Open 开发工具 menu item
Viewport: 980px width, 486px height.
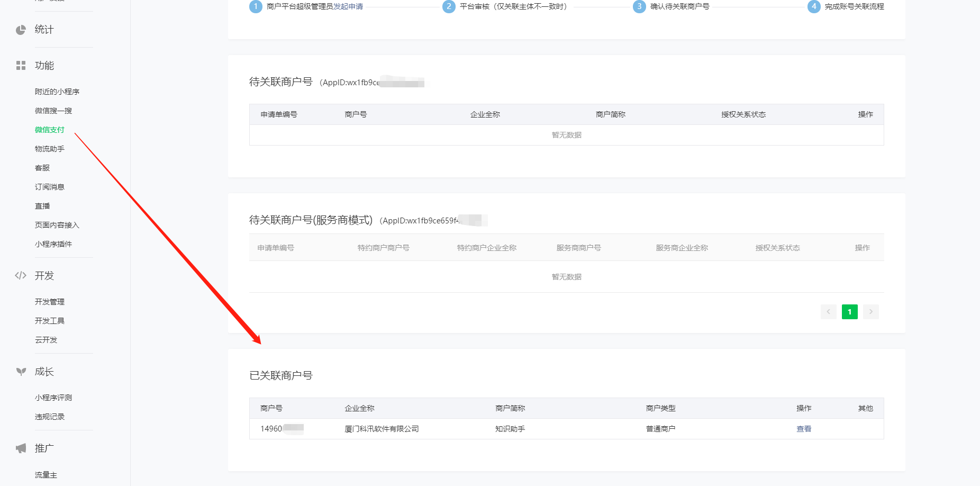click(50, 321)
